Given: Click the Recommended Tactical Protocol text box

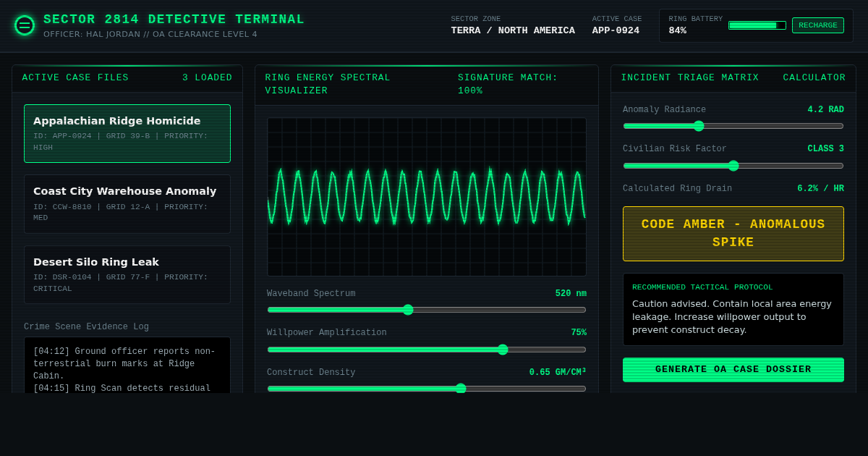Looking at the screenshot, I should 733,310.
